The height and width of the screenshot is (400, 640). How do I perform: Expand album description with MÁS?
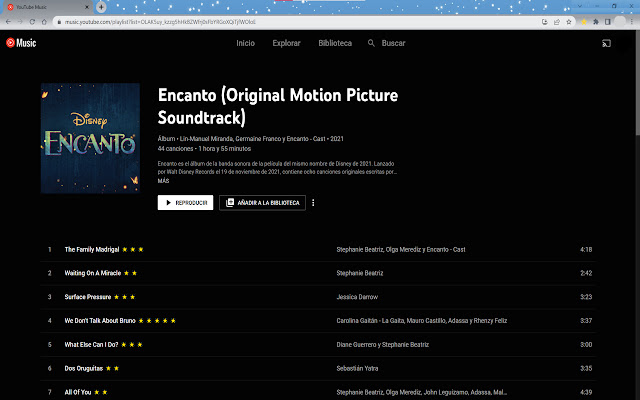pos(163,180)
